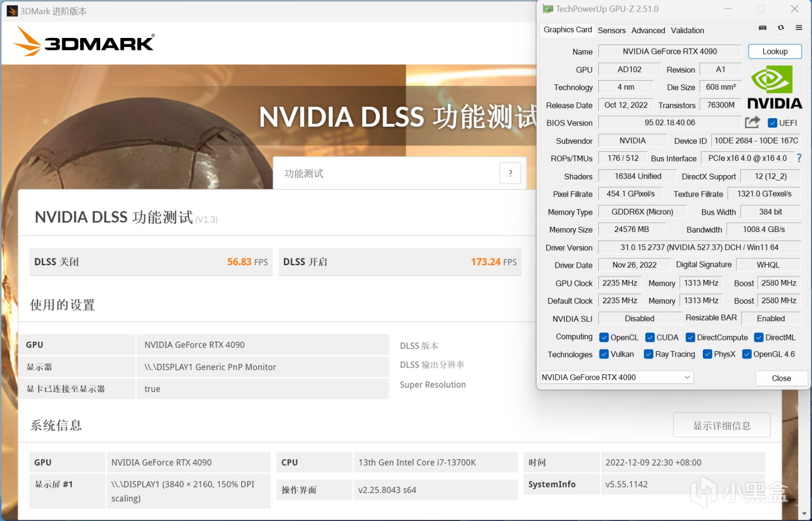
Task: Click the NVIDIA logo in GPU-Z
Action: (x=775, y=87)
